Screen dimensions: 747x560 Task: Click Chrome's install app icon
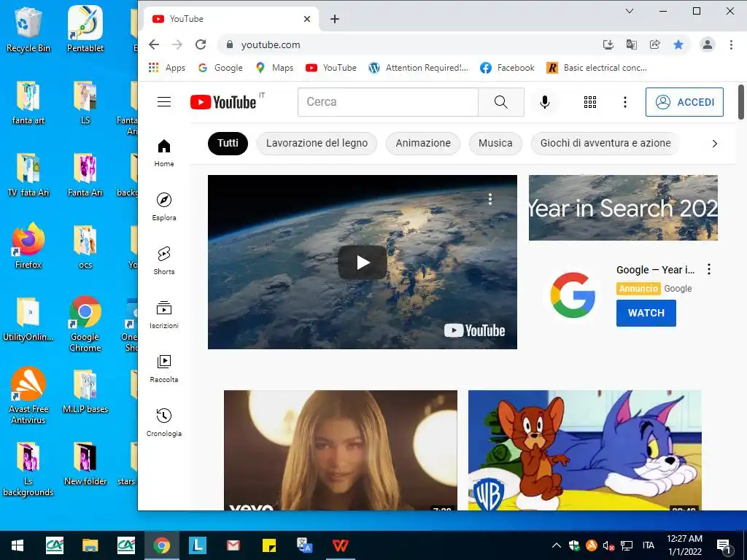pyautogui.click(x=608, y=44)
